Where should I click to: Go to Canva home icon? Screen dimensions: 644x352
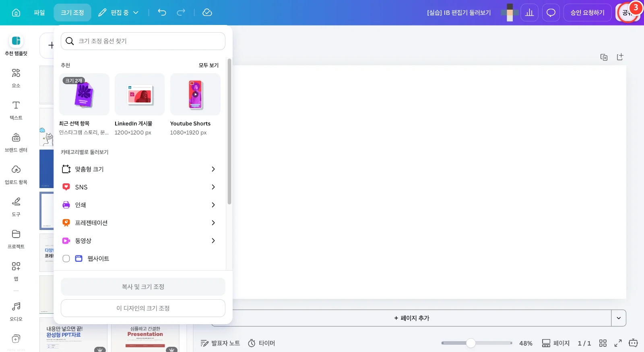coord(16,12)
